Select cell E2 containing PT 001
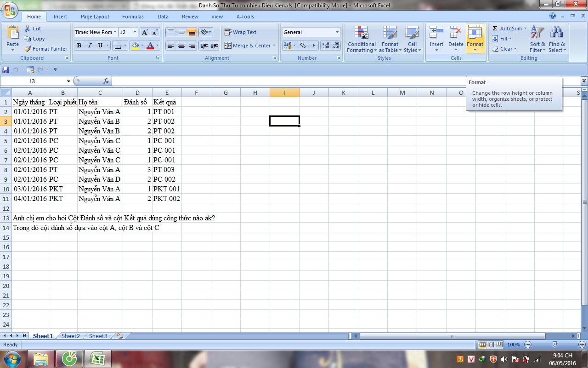Image resolution: width=588 pixels, height=368 pixels. [166, 112]
